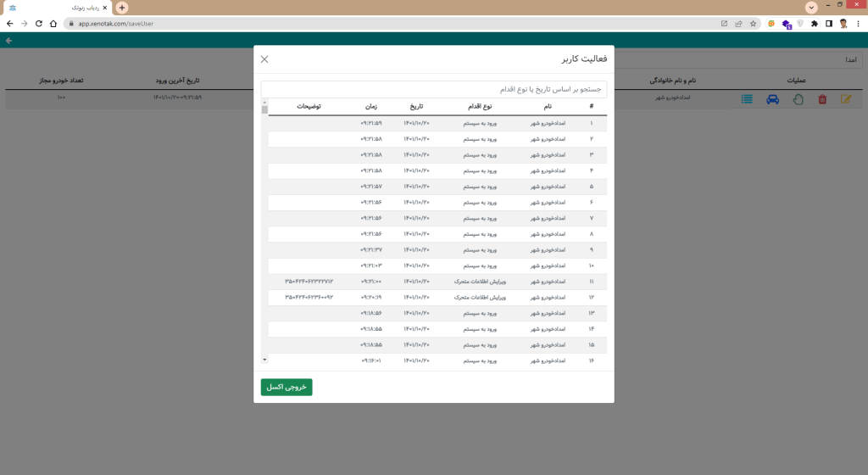Click the time ۰۹:۱۸:۵۶ in row 13
Screen dimensions: 868x475
click(x=371, y=313)
